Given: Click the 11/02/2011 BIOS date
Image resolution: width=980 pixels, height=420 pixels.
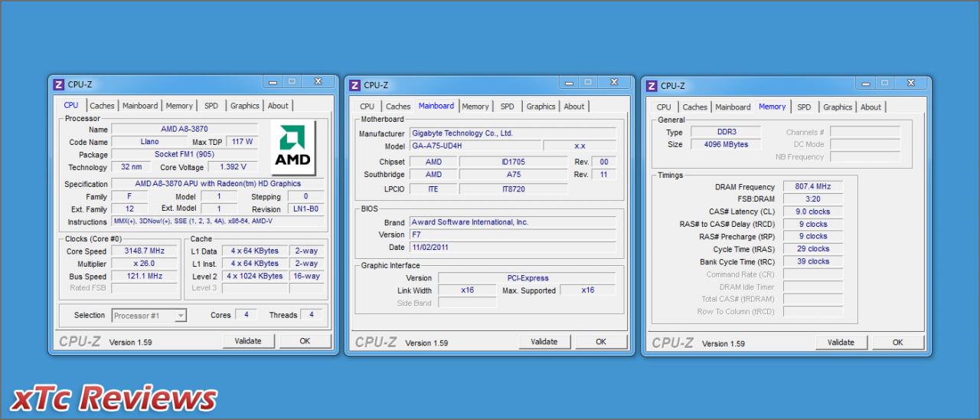Looking at the screenshot, I should point(512,248).
